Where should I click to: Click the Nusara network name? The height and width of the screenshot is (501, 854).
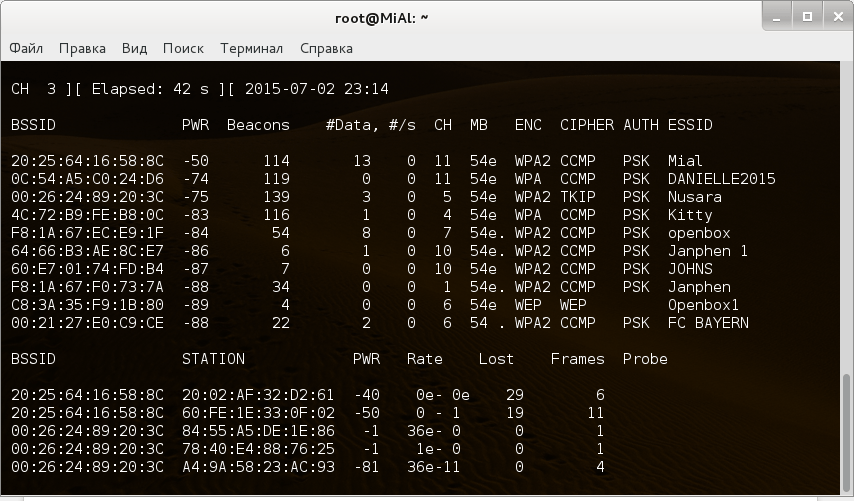(x=694, y=197)
